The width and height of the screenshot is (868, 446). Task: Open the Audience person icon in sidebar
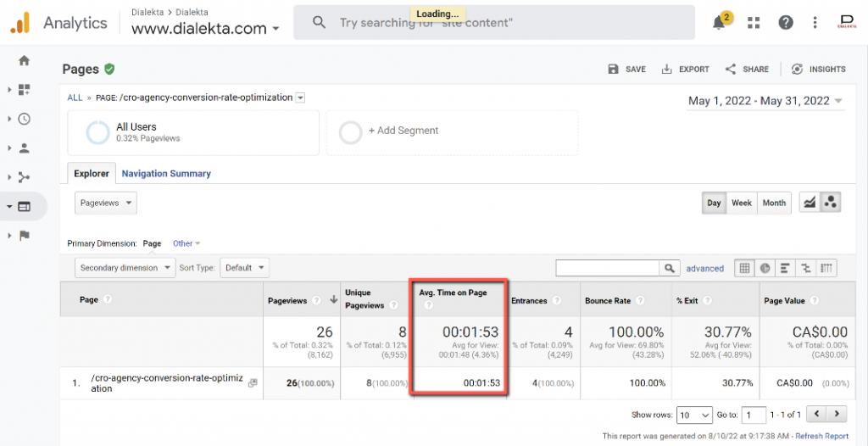coord(24,148)
